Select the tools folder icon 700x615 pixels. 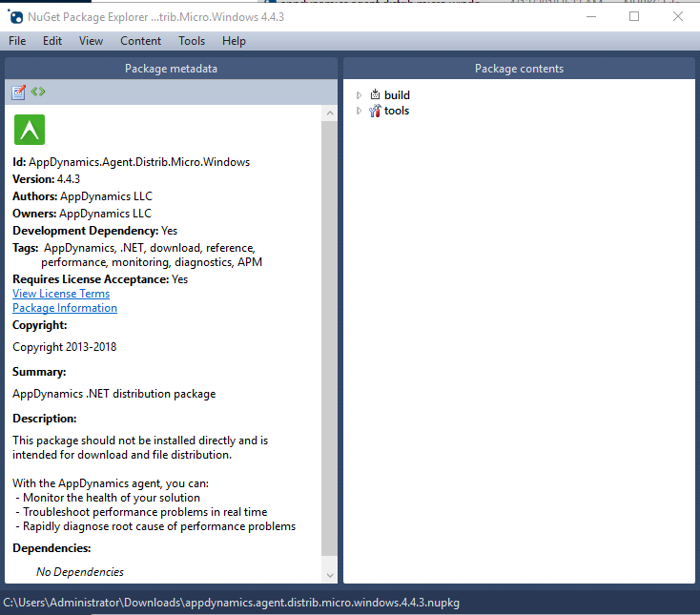tap(375, 111)
